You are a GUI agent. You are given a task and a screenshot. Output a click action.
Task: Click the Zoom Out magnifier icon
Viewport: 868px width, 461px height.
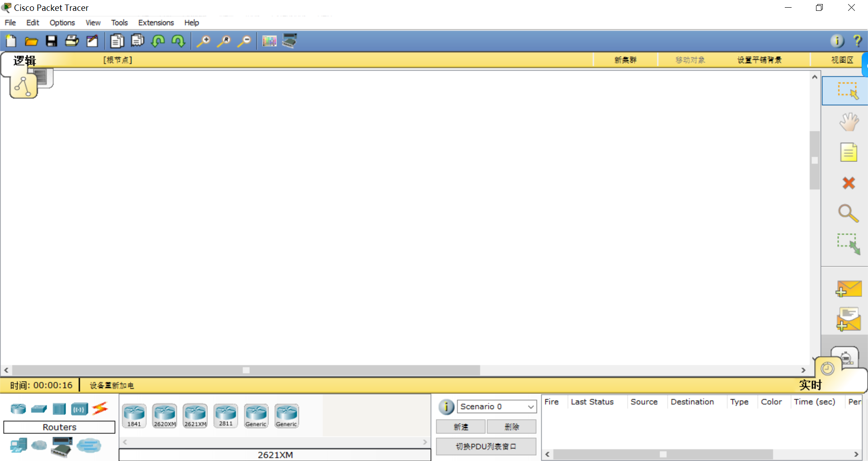pos(244,41)
